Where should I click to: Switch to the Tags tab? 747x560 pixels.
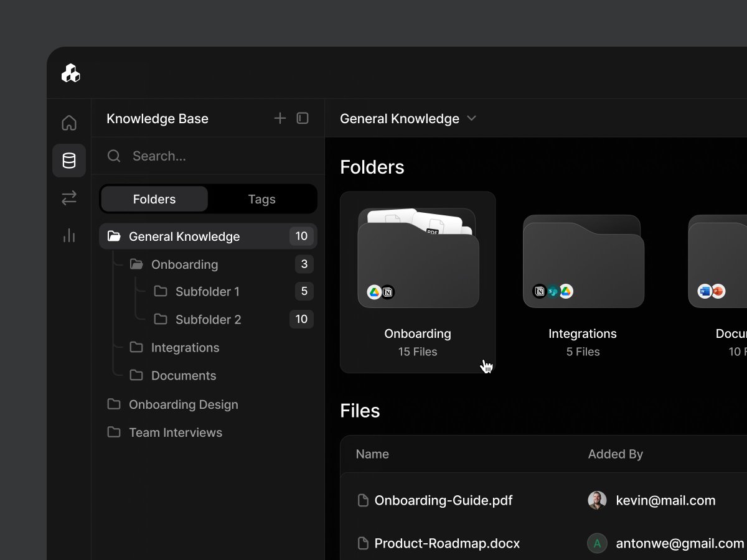pos(261,199)
